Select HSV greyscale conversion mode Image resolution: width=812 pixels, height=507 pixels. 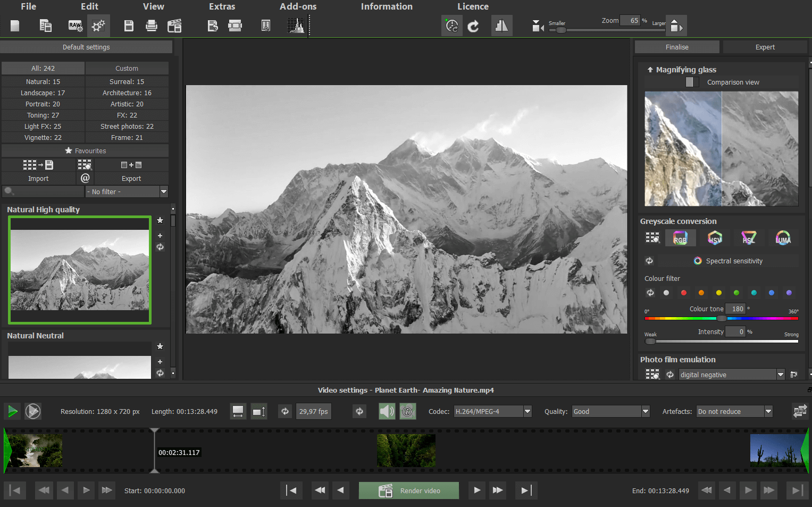715,238
